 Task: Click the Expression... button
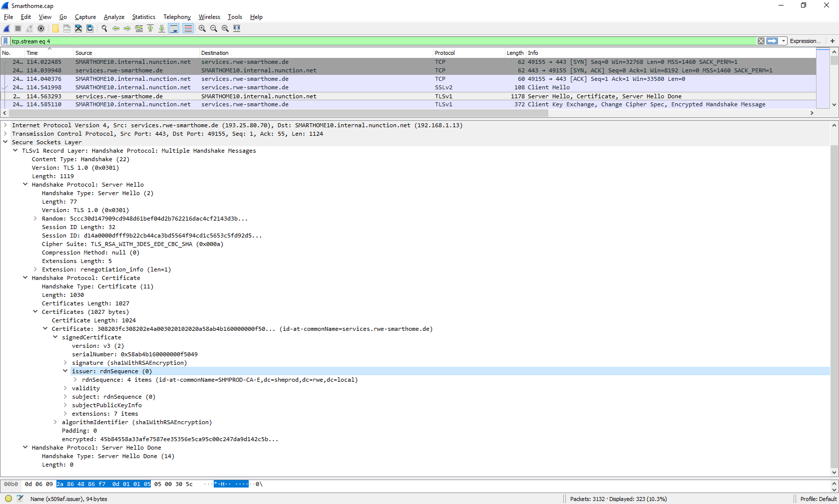click(x=805, y=41)
